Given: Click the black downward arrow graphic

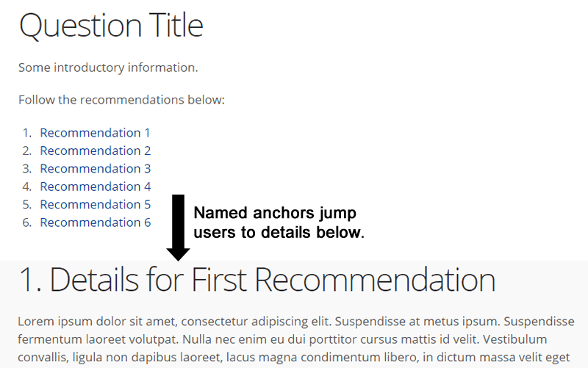Looking at the screenshot, I should (178, 228).
